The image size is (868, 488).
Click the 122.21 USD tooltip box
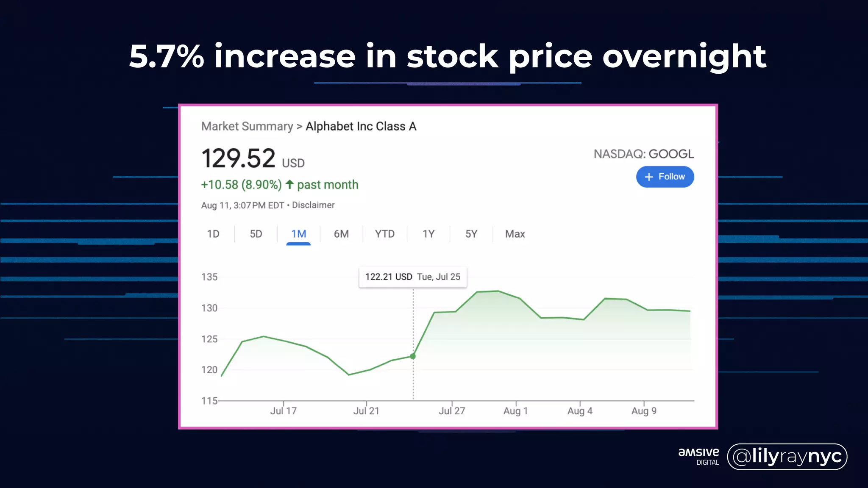click(412, 277)
